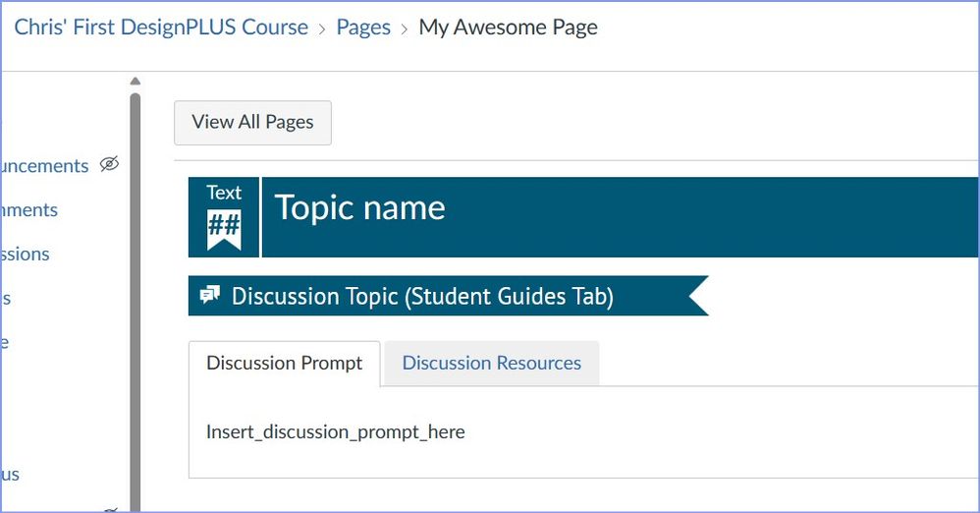Screen dimensions: 980x513
Task: Open Discussions in the course sidebar
Action: tap(26, 254)
